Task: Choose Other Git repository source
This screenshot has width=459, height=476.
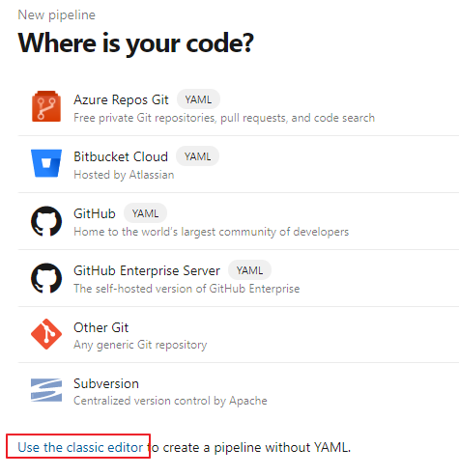Action: coord(239,335)
